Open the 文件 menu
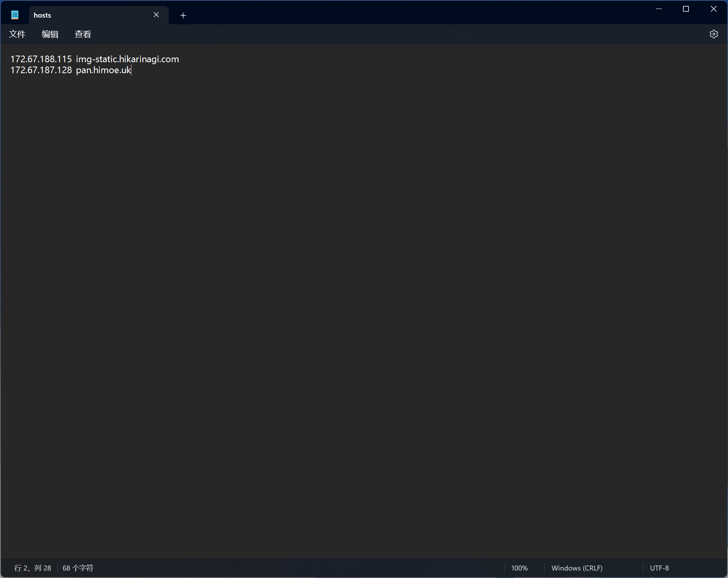Viewport: 728px width, 578px height. click(17, 34)
